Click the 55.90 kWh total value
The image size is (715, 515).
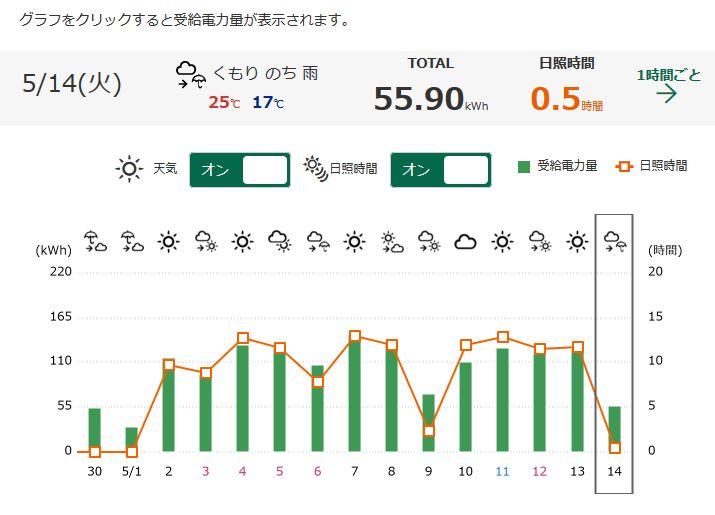(431, 99)
